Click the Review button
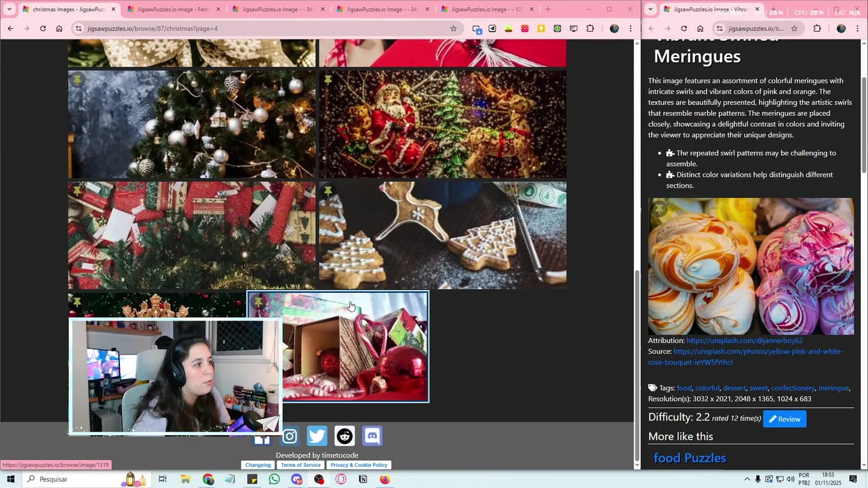This screenshot has height=488, width=868. coord(785,419)
